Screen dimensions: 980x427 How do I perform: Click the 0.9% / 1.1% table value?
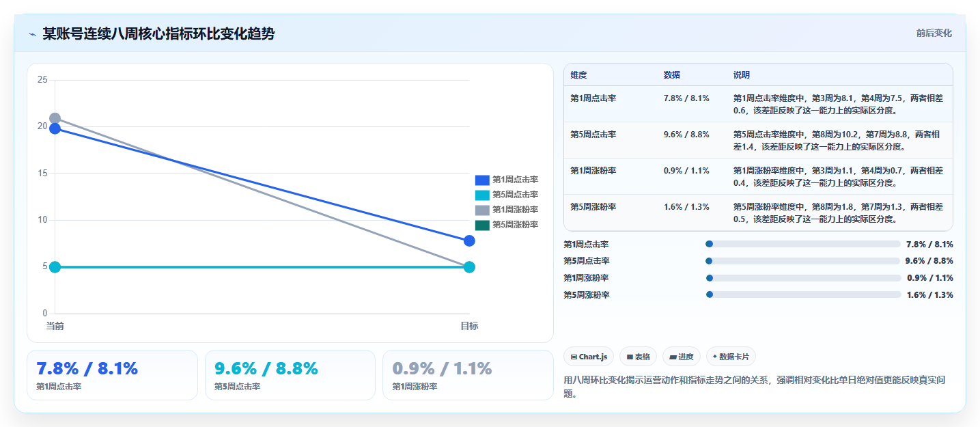(686, 171)
